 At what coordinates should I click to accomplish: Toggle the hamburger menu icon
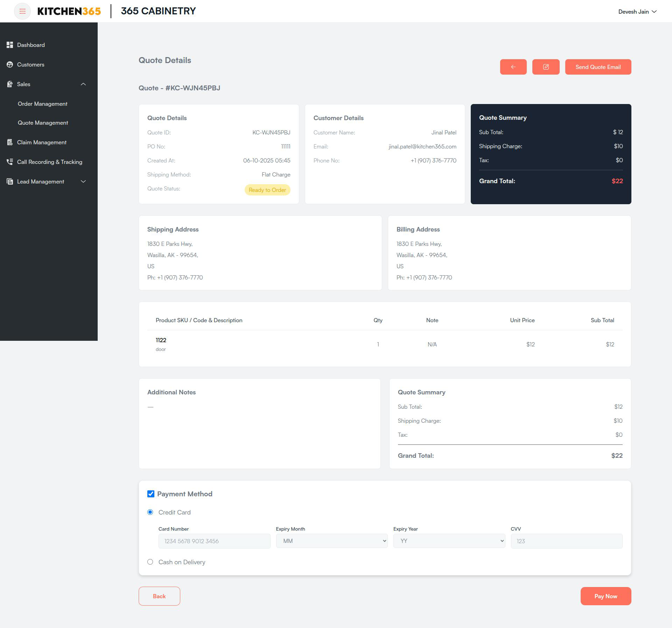pyautogui.click(x=22, y=11)
